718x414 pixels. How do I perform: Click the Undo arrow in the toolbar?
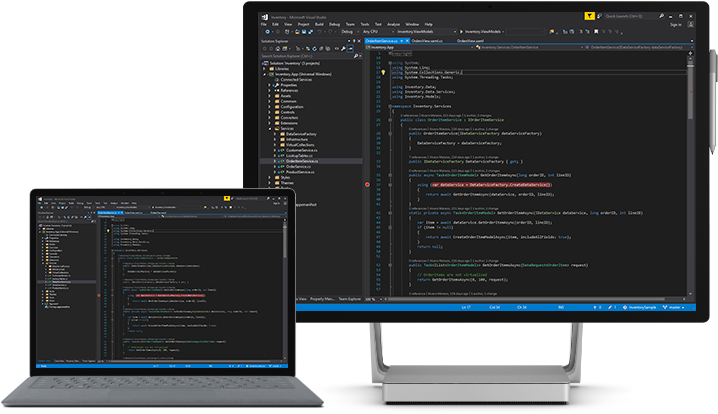[320, 32]
